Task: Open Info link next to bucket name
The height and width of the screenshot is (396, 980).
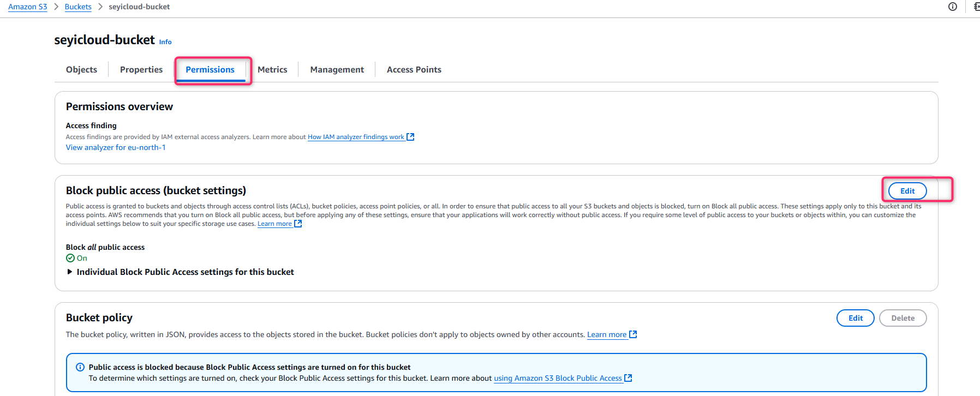Action: 165,42
